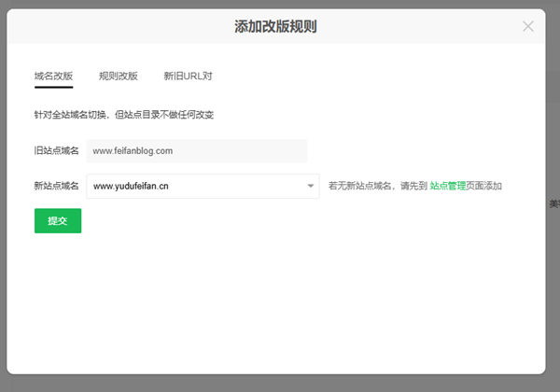Click the 旧站点域名 field showing www.feifanblog.com
Image resolution: width=560 pixels, height=392 pixels.
[196, 151]
